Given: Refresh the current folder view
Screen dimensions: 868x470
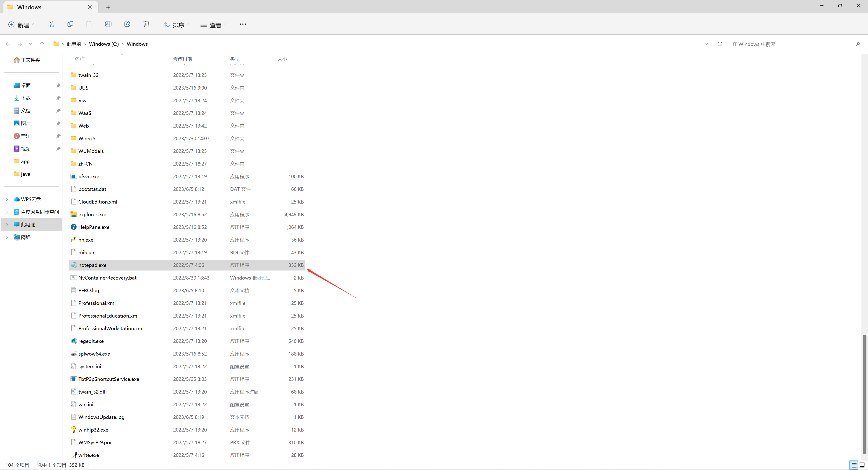Looking at the screenshot, I should point(720,44).
